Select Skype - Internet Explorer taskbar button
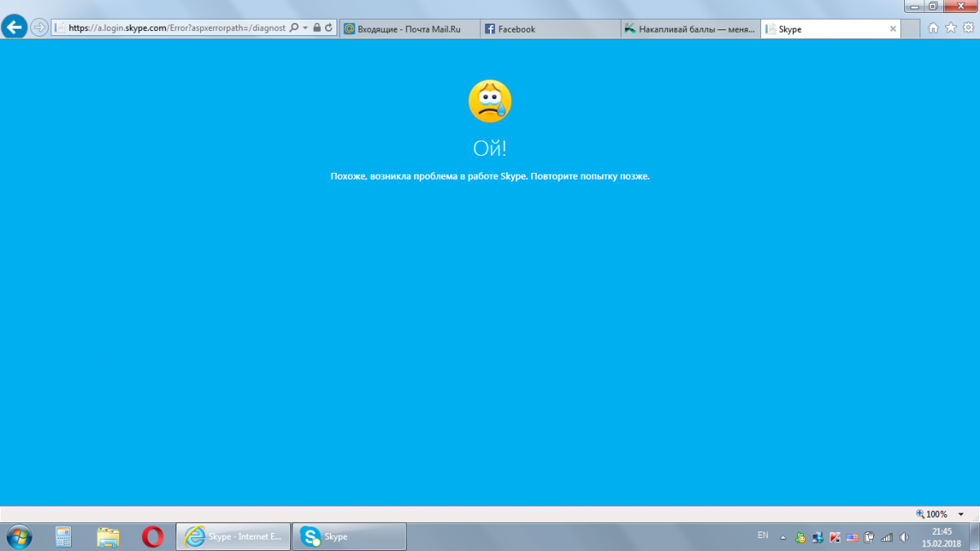Viewport: 980px width, 551px height. [x=234, y=536]
